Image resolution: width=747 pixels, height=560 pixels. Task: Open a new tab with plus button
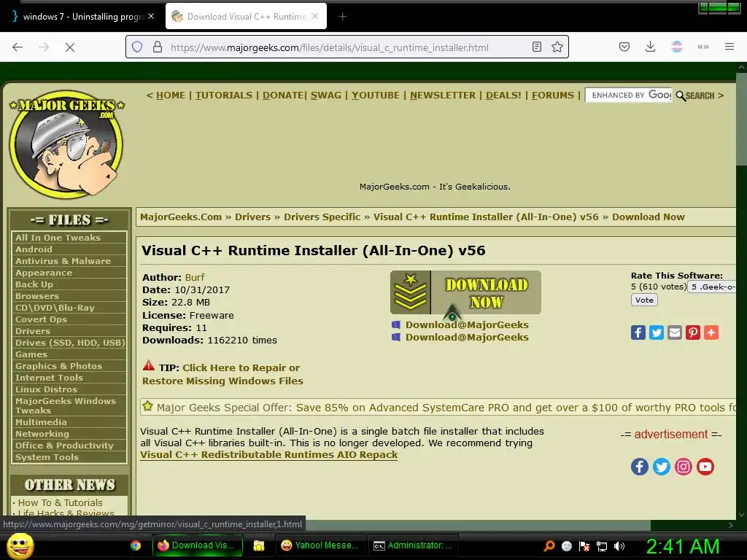pyautogui.click(x=342, y=17)
